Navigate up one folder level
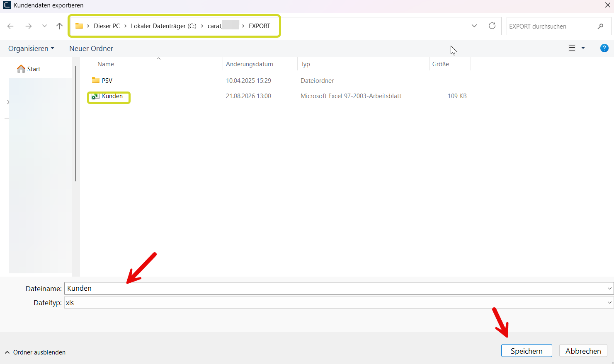This screenshot has height=364, width=614. pos(59,26)
